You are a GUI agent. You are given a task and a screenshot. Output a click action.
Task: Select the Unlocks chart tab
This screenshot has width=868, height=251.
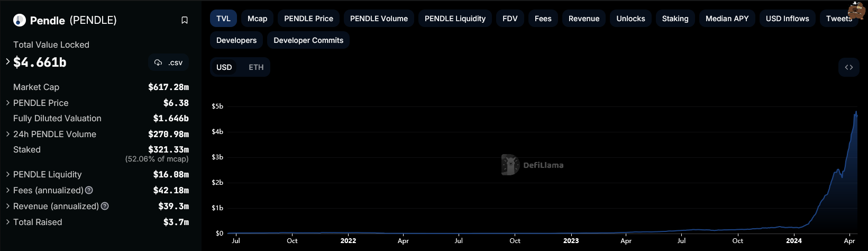click(631, 19)
